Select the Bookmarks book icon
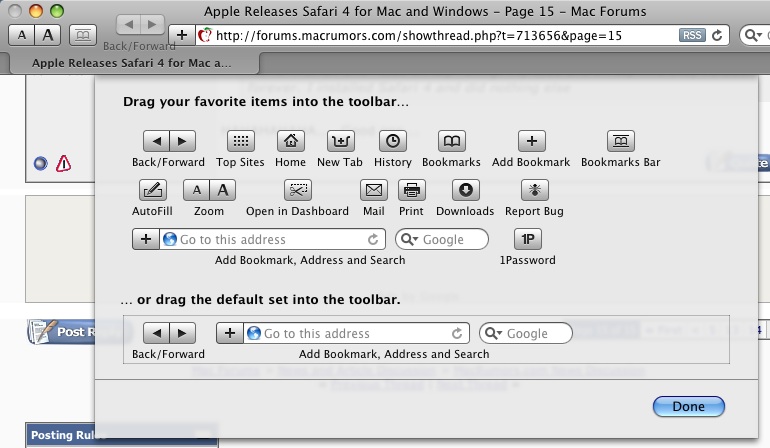This screenshot has height=448, width=770. click(451, 141)
